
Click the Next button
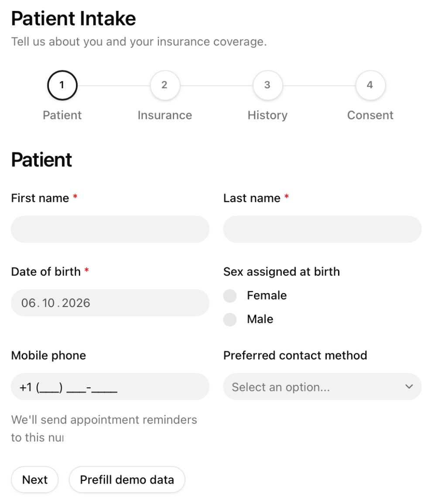[34, 480]
